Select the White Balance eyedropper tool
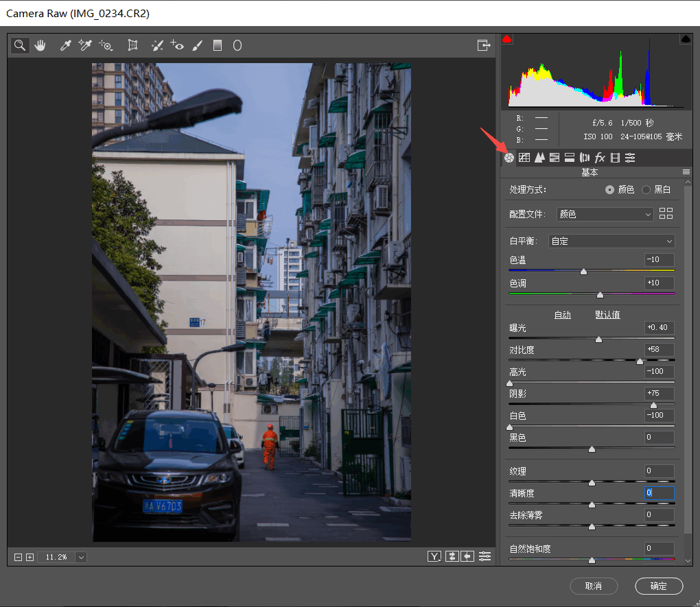The height and width of the screenshot is (607, 700). (66, 45)
